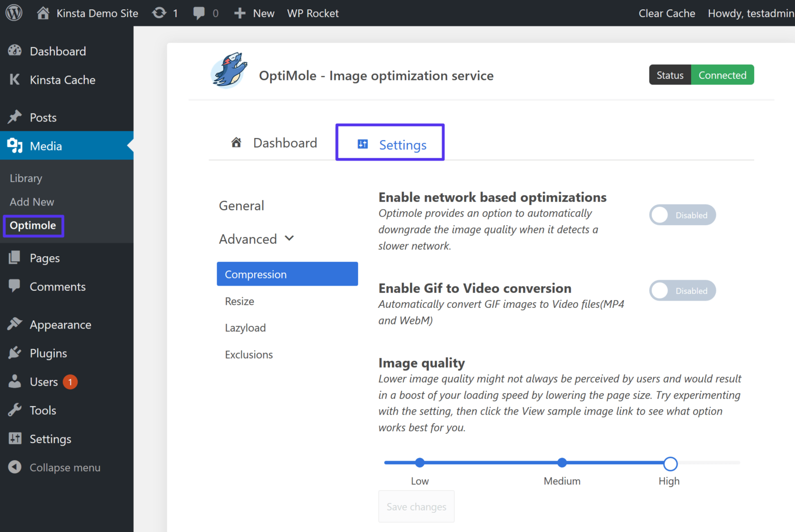Click the Clear Cache link
This screenshot has height=532, width=795.
click(667, 13)
